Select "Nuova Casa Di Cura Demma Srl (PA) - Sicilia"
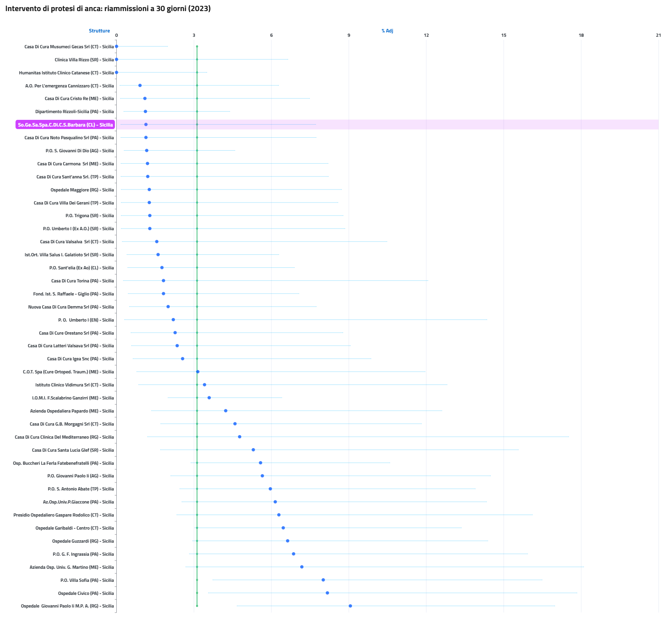Viewport: 672px width, 619px height. 71,307
